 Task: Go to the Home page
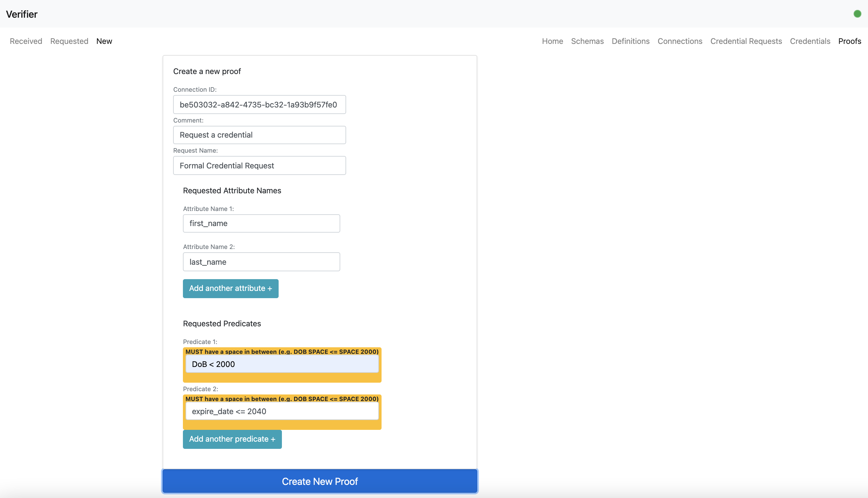[552, 41]
